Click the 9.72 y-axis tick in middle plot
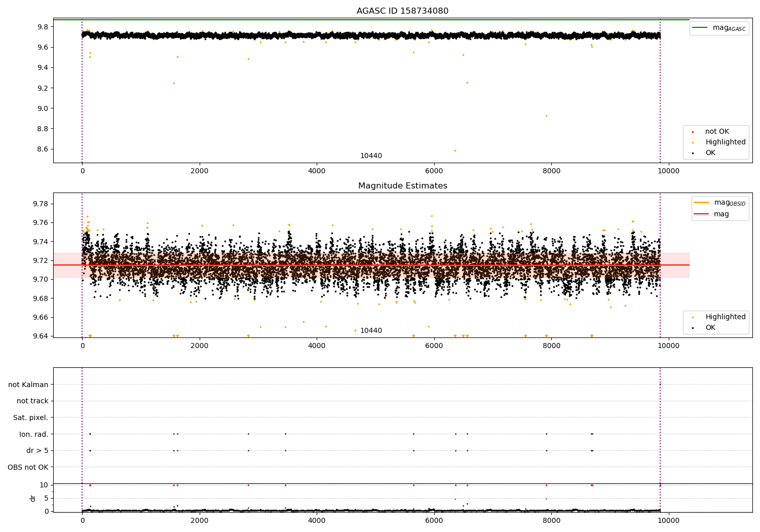This screenshot has width=760, height=532. pyautogui.click(x=41, y=261)
